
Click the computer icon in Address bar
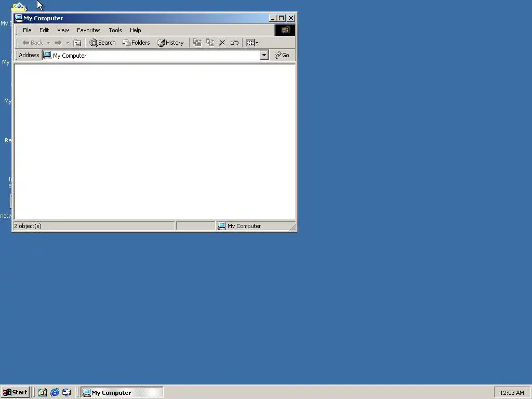coord(47,55)
